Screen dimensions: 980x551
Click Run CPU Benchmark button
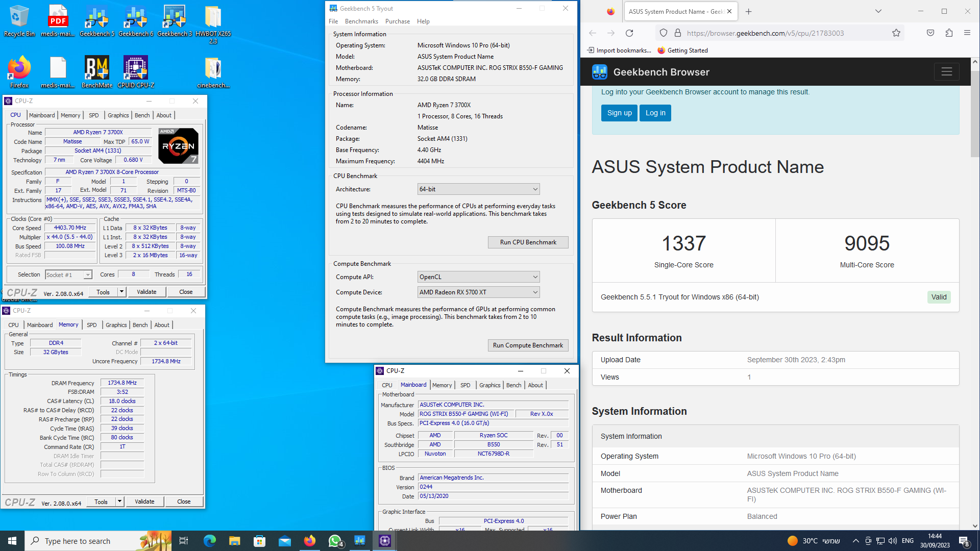tap(528, 242)
